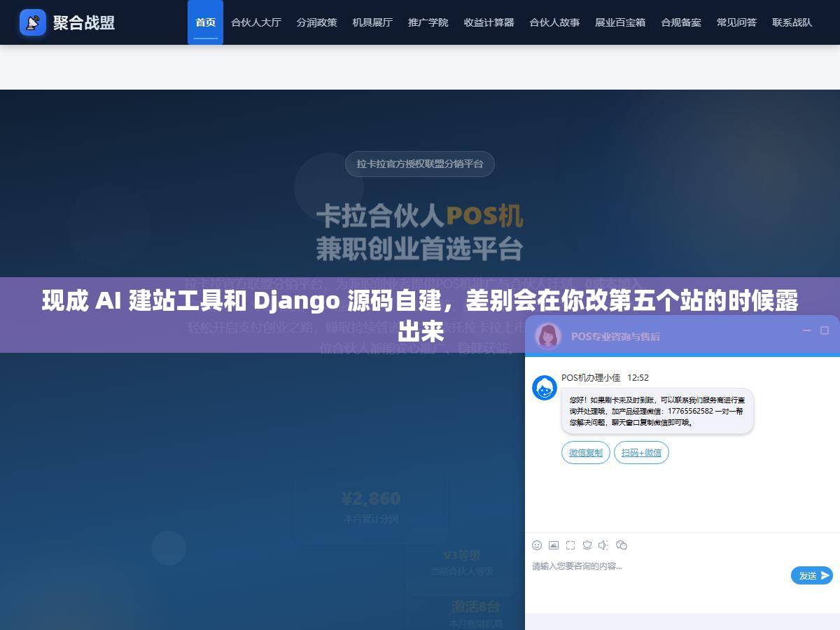This screenshot has height=630, width=840.
Task: Click the 12:52 message timestamp
Action: point(638,378)
